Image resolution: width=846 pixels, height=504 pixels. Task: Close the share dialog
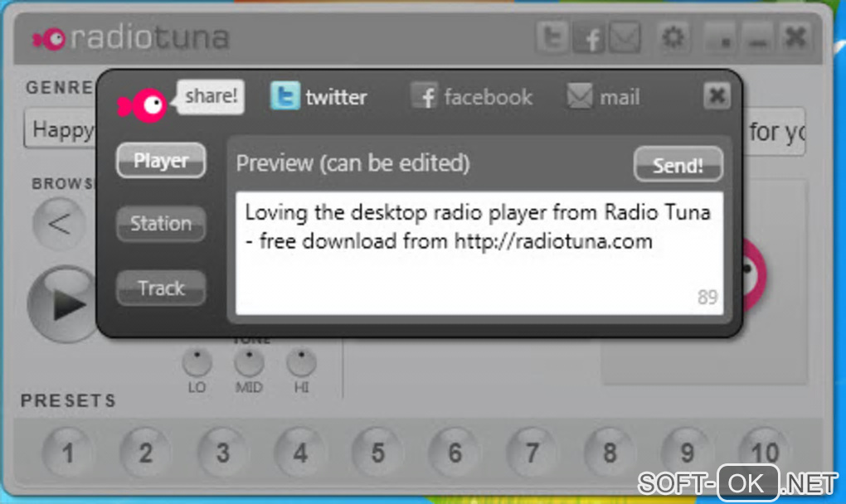click(717, 96)
